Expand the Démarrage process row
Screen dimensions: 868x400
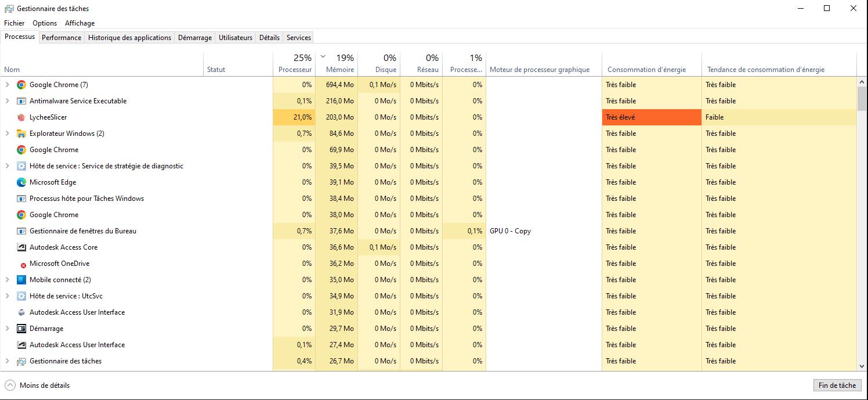8,329
